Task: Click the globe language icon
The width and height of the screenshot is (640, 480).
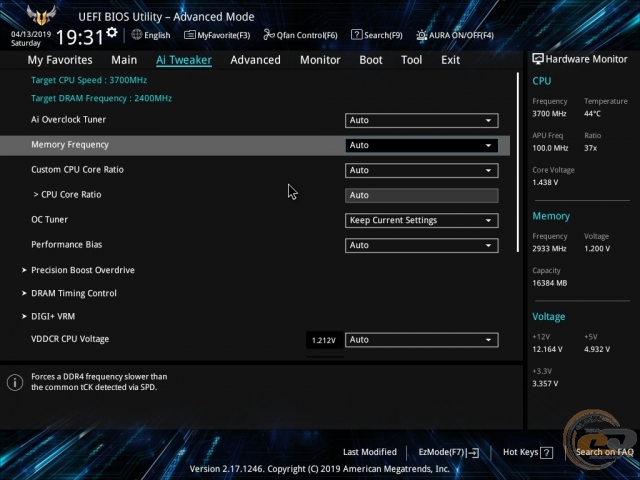Action: pos(137,35)
